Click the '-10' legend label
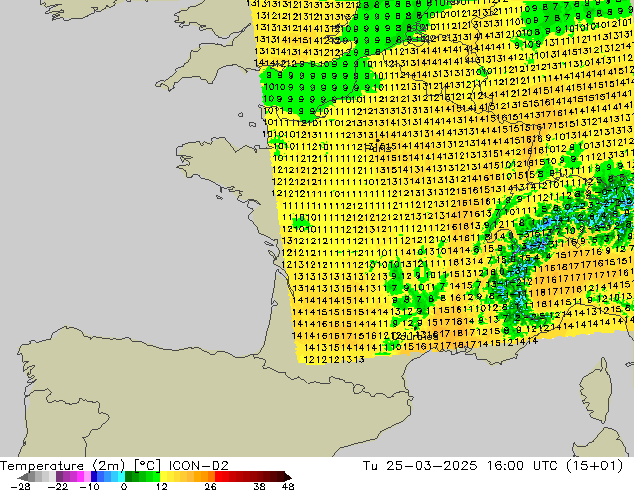The height and width of the screenshot is (490, 634). (89, 486)
